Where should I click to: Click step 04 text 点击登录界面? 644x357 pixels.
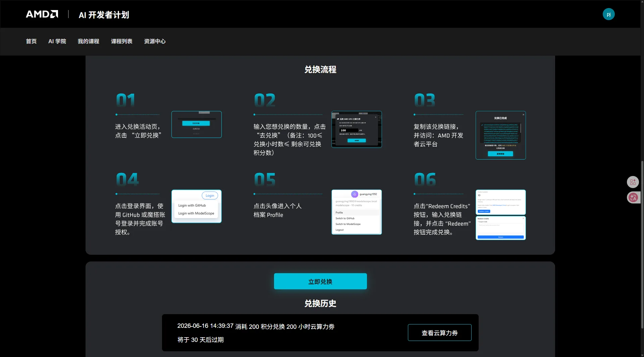(140, 219)
